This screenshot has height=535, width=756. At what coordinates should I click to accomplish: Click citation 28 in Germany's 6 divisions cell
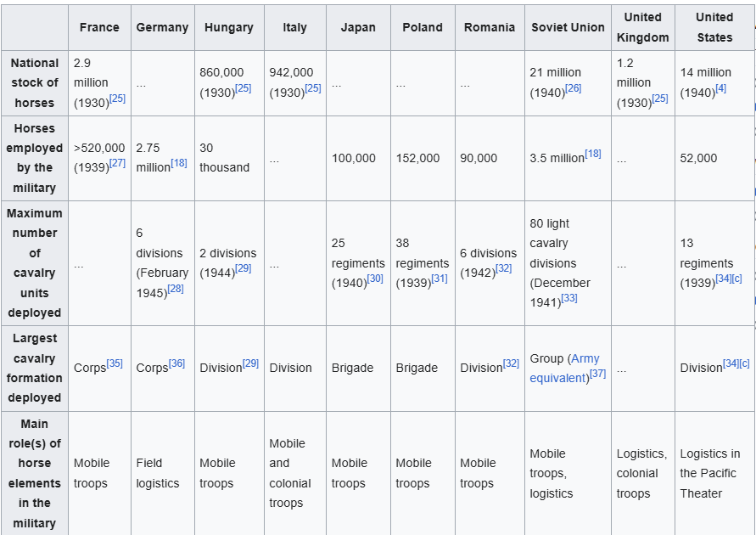click(x=175, y=289)
